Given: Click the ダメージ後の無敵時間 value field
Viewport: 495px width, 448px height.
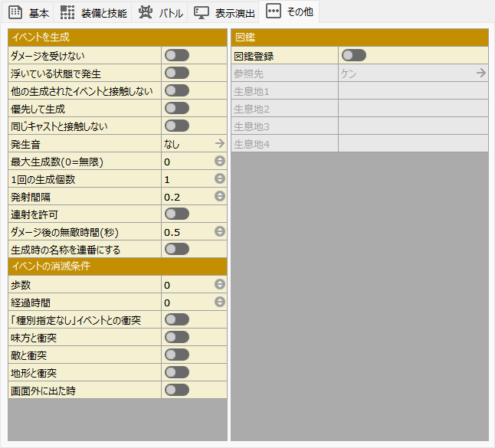Looking at the screenshot, I should click(x=186, y=231).
